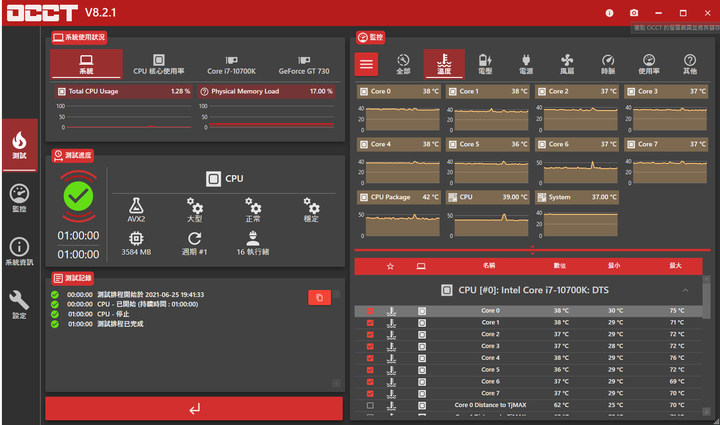
Task: Sort by star favorite column header
Action: pyautogui.click(x=390, y=266)
